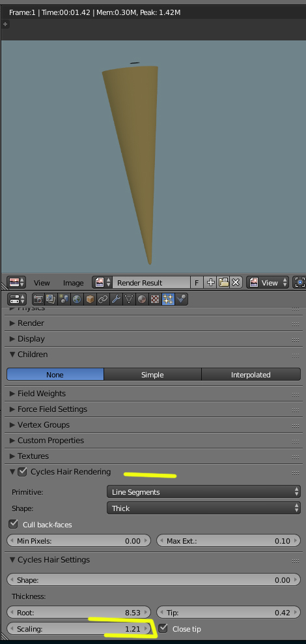Click the Frame:1 render stats text
Image resolution: width=306 pixels, height=644 pixels.
[x=95, y=12]
